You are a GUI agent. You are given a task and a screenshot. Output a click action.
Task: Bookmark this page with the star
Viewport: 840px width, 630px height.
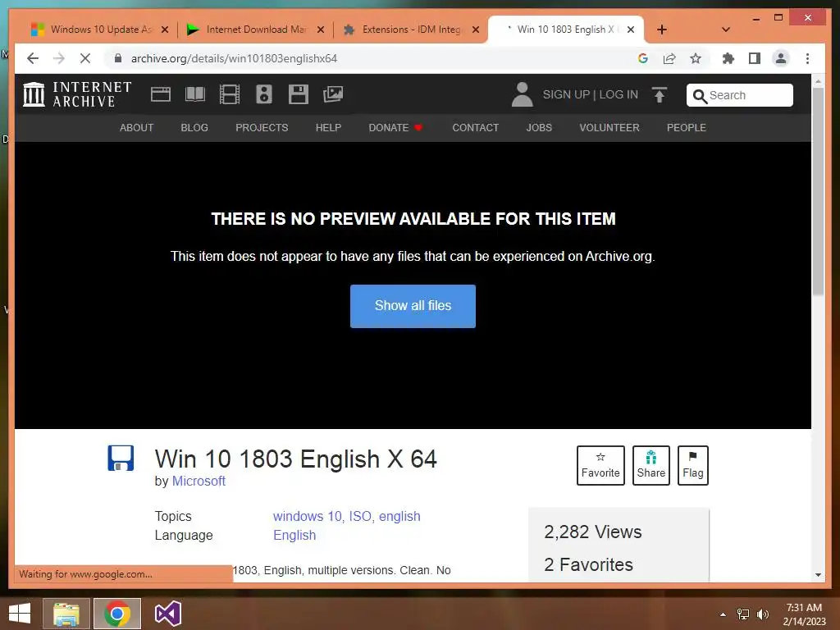pos(696,58)
